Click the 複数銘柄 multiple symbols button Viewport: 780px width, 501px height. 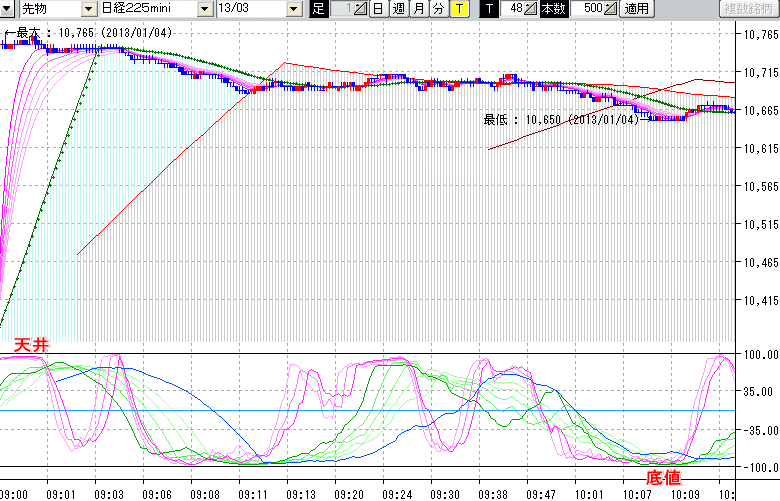[749, 9]
